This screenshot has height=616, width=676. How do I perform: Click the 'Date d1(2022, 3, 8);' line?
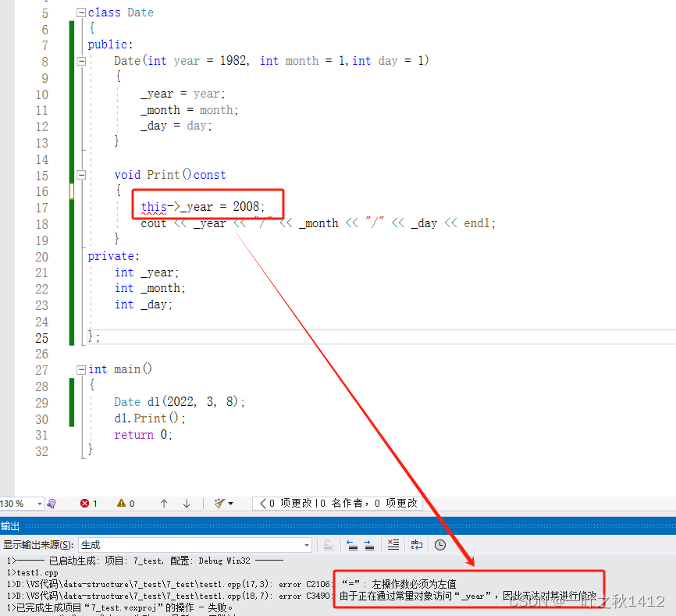point(180,402)
